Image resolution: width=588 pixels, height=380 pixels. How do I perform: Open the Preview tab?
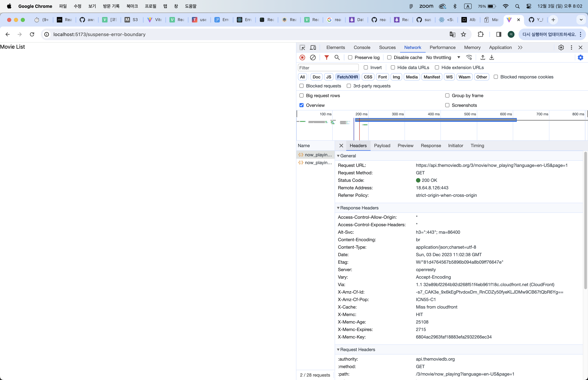(x=405, y=146)
